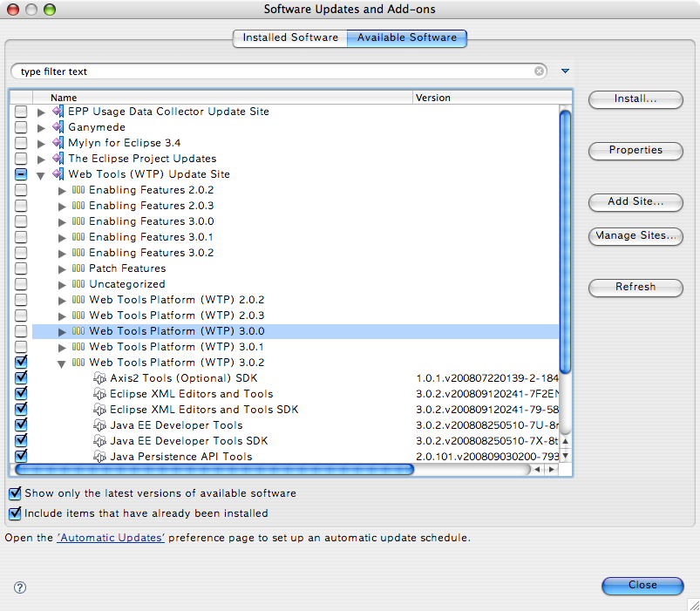Image resolution: width=700 pixels, height=611 pixels.
Task: Expand Web Tools Platform (WTP) 3.0.1
Action: pyautogui.click(x=62, y=348)
